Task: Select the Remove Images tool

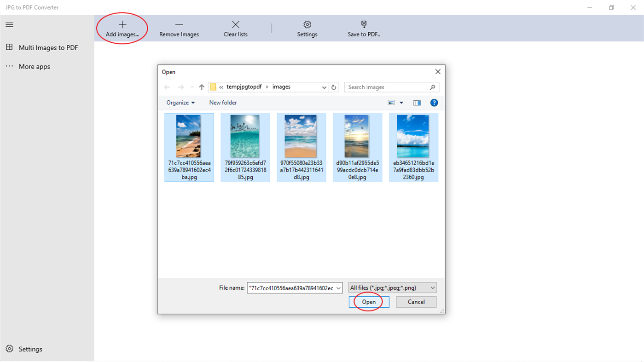Action: pyautogui.click(x=179, y=28)
